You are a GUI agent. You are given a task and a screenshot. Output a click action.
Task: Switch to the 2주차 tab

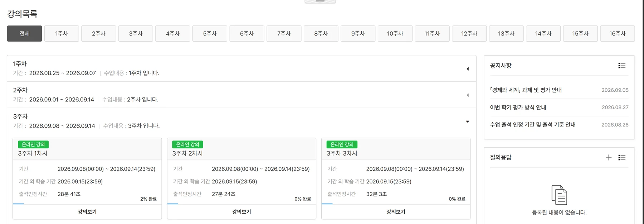pos(99,33)
